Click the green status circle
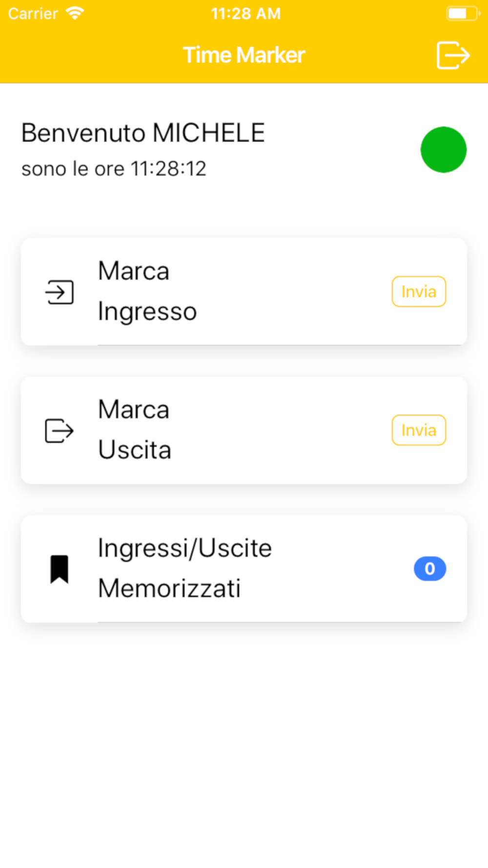 point(444,150)
